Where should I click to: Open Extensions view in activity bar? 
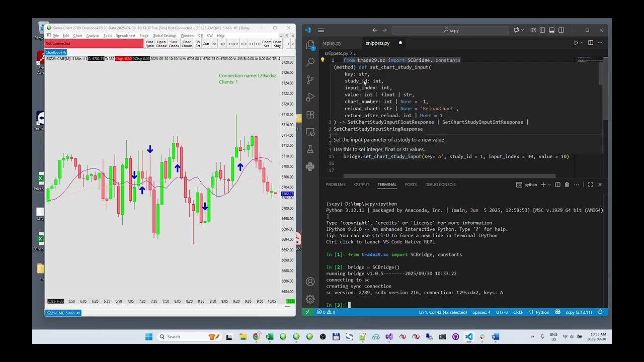310,115
